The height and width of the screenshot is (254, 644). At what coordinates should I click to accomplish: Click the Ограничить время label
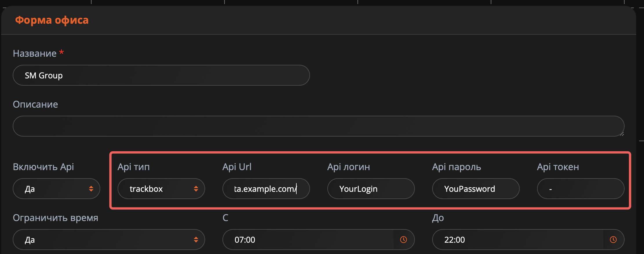coord(56,218)
